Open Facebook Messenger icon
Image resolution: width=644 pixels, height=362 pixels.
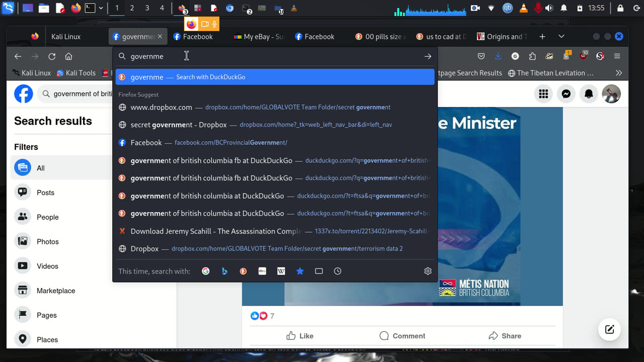(566, 94)
